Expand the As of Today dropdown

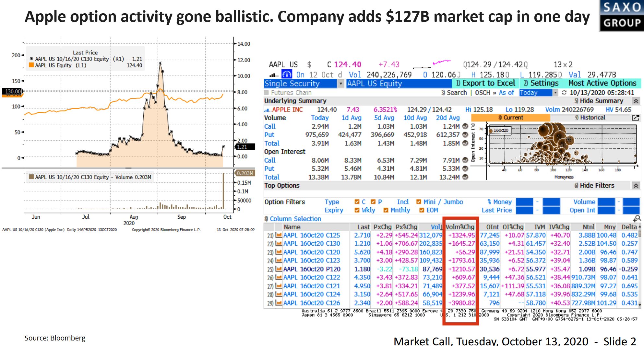(x=555, y=93)
